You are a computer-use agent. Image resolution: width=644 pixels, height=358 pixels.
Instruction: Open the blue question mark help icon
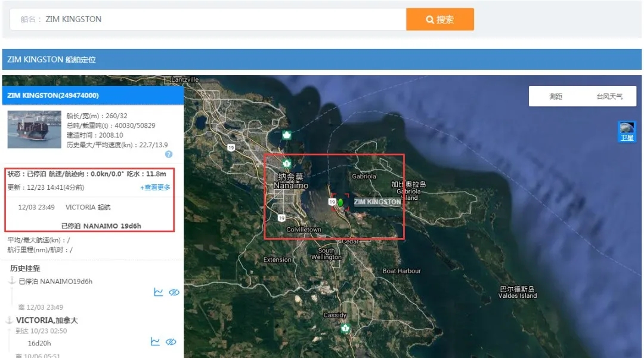point(169,154)
